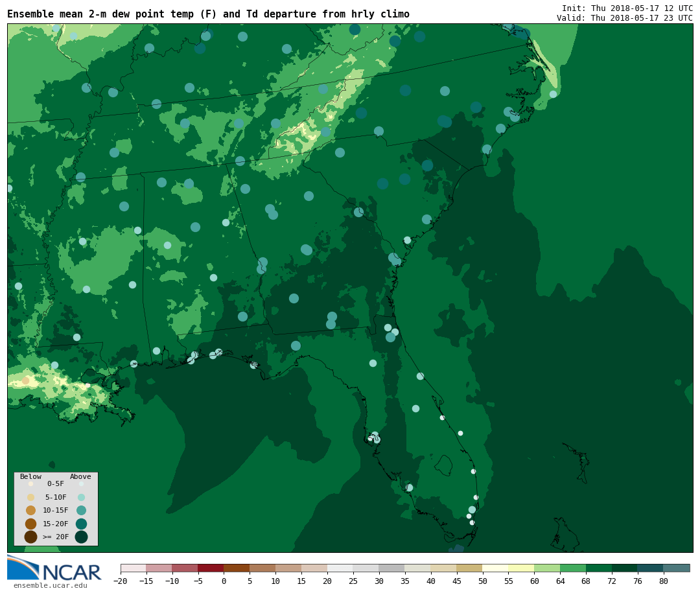This screenshot has width=700, height=593.
Task: Click the colorbar segment between 68 and 72
Action: (599, 568)
